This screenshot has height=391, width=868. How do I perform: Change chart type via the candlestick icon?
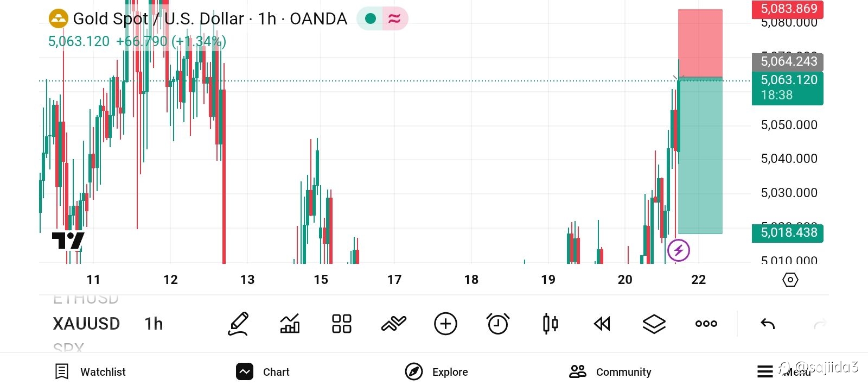pyautogui.click(x=550, y=324)
